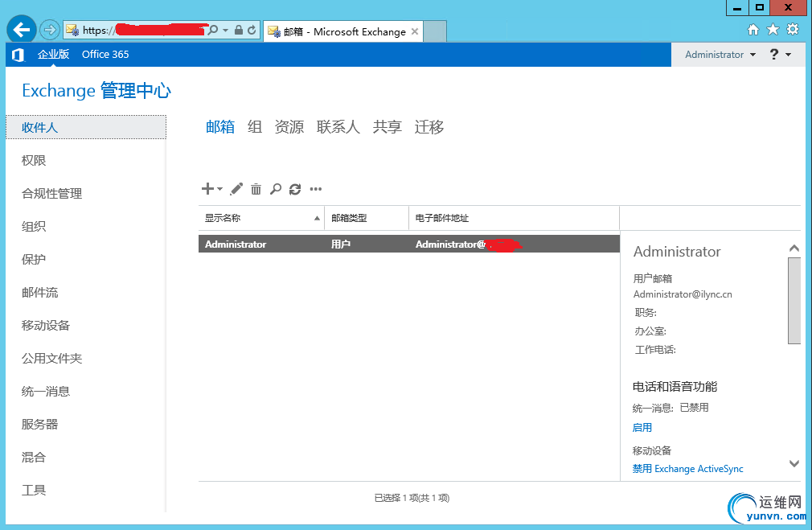Click the details pane vertical scrollbar thumb
The image size is (812, 530).
click(x=794, y=301)
